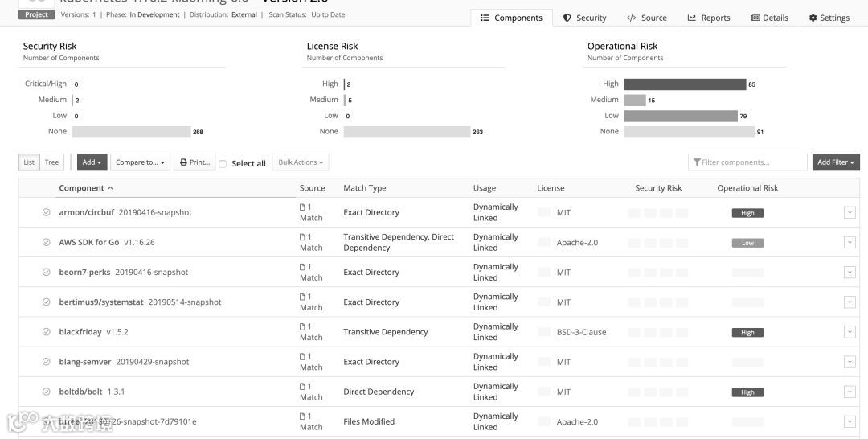
Task: Click the check-circle icon beside bertimus9/systemstat
Action: click(47, 302)
